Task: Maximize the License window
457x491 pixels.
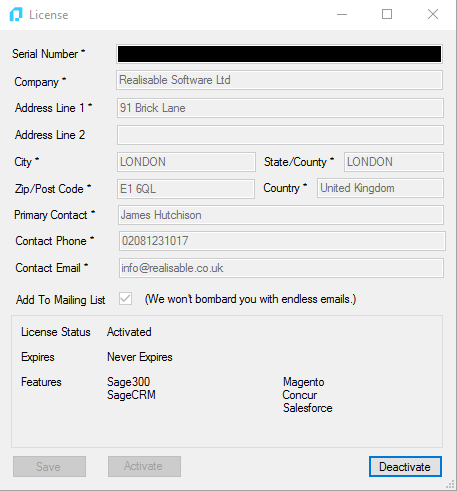Action: (387, 14)
